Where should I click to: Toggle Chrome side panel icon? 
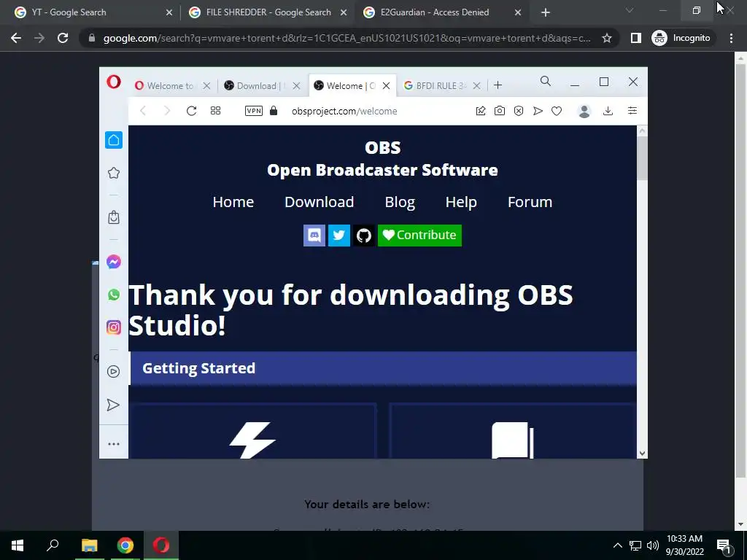[635, 38]
